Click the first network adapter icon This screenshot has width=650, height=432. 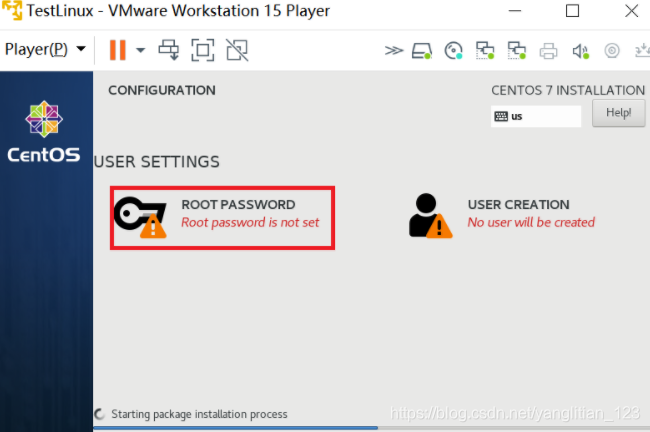click(x=485, y=51)
